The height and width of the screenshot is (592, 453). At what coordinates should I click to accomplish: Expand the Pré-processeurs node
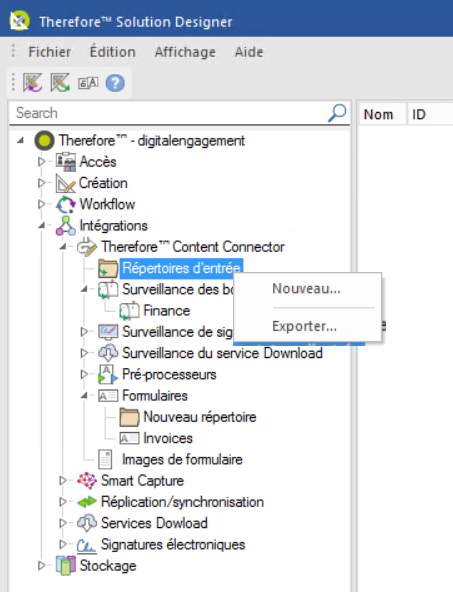tap(84, 374)
